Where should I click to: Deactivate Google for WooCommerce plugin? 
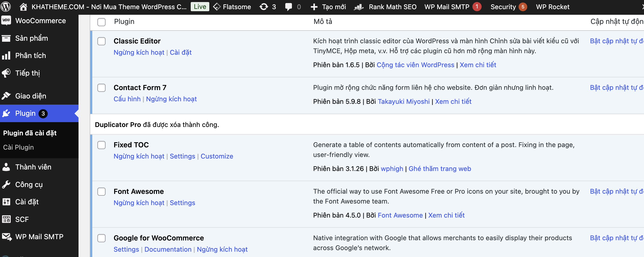coord(222,249)
